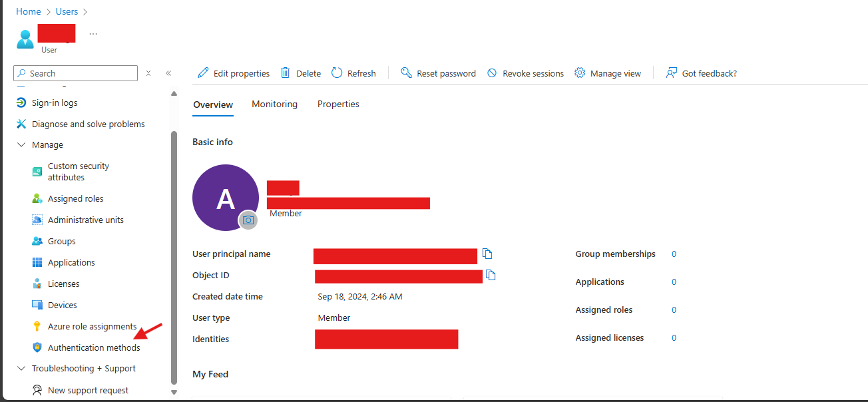Click the Applications grid icon
Image resolution: width=868 pixels, height=402 pixels.
(37, 262)
